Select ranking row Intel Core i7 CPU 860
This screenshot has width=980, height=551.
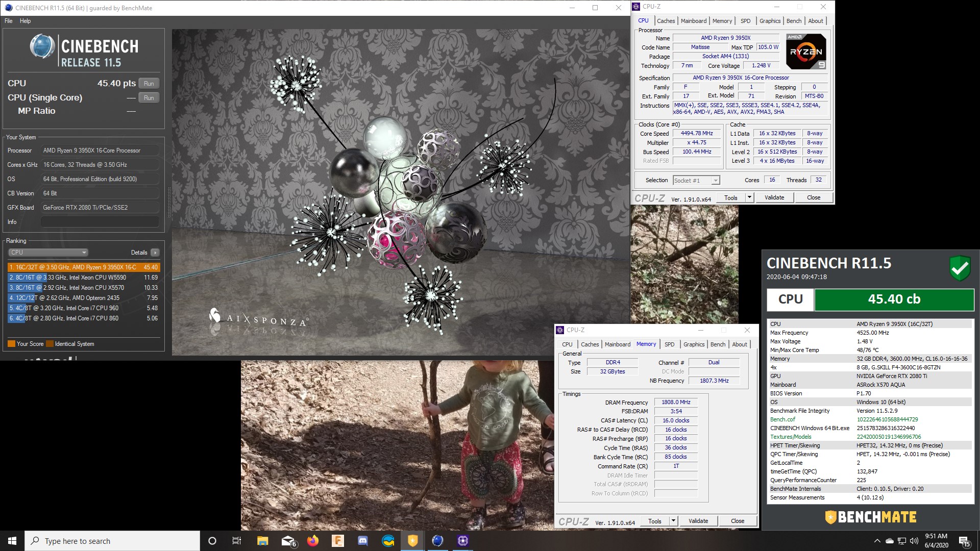(x=84, y=318)
